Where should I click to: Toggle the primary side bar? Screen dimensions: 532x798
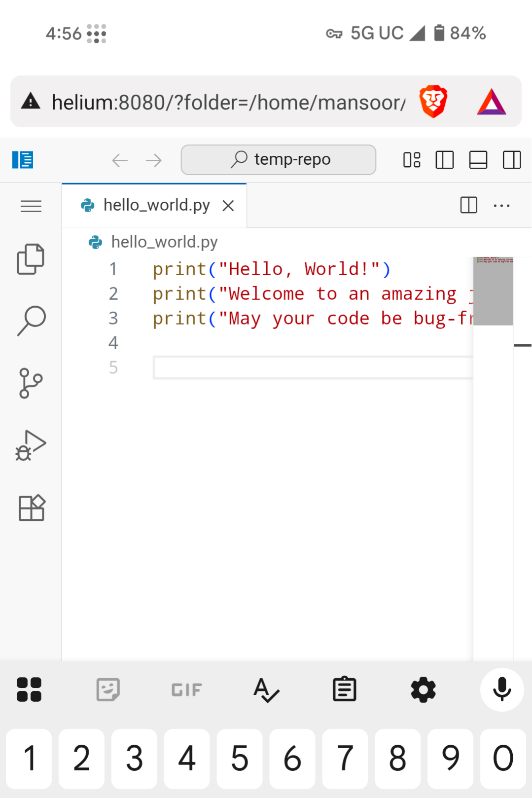point(445,160)
